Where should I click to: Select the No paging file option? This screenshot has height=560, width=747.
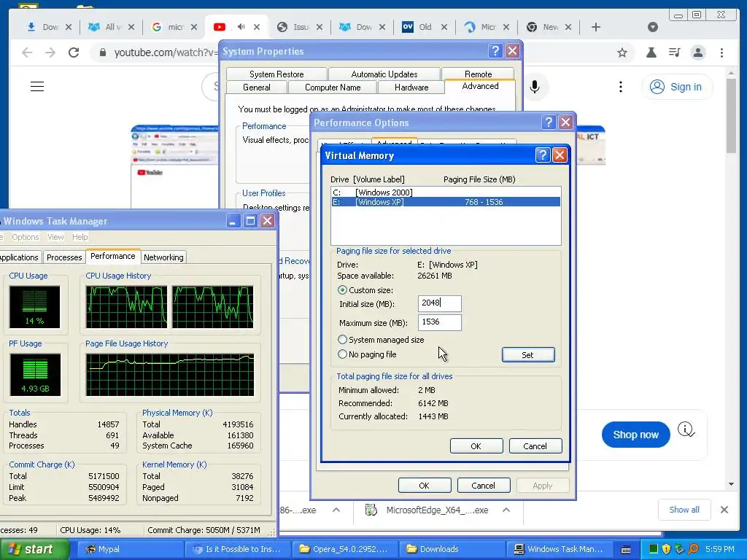pyautogui.click(x=342, y=354)
